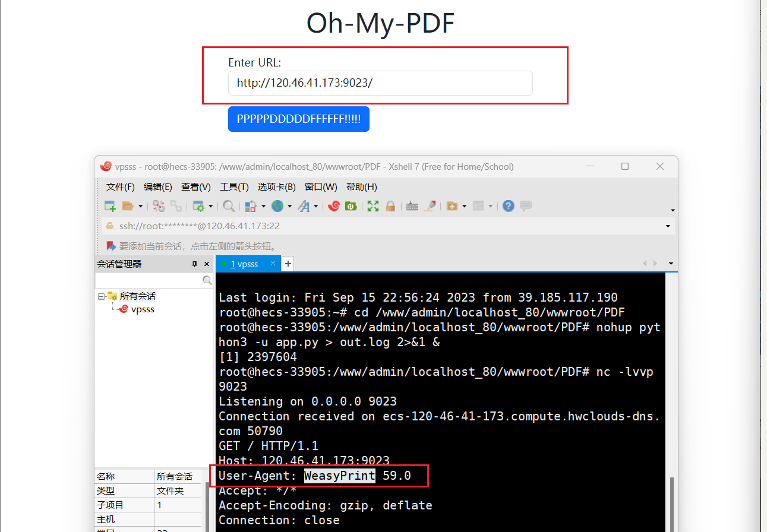767x532 pixels.
Task: Open the tab list dropdown arrow
Action: point(671,264)
